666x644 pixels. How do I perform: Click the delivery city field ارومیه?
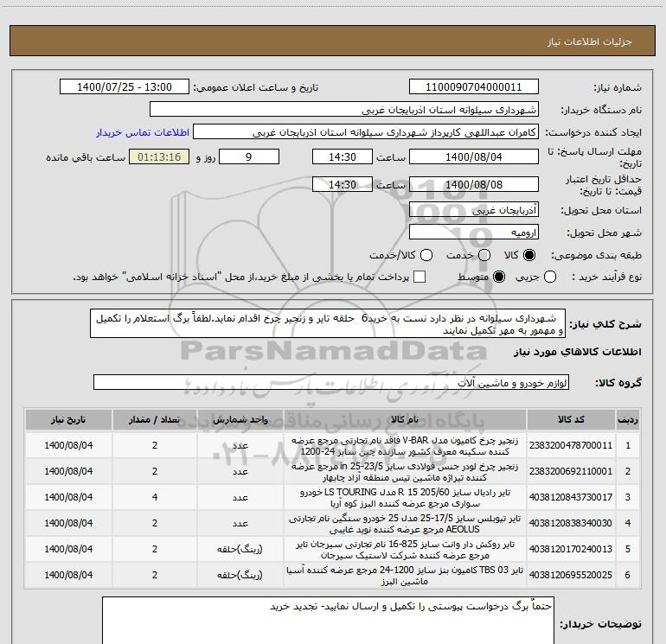coord(474,233)
